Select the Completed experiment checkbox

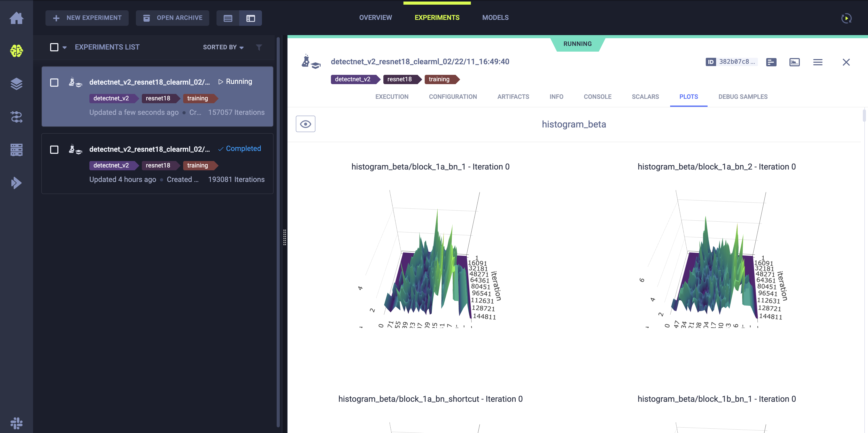click(x=54, y=149)
